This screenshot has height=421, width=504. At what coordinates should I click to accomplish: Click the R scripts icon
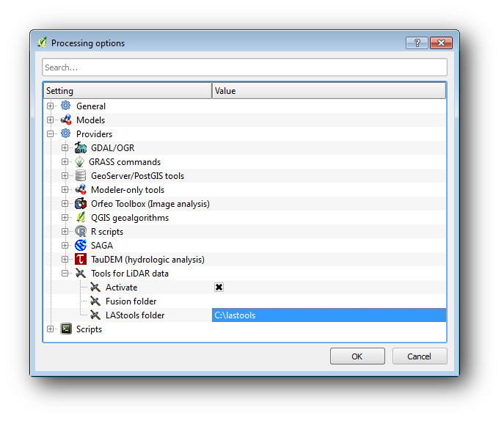click(x=81, y=232)
